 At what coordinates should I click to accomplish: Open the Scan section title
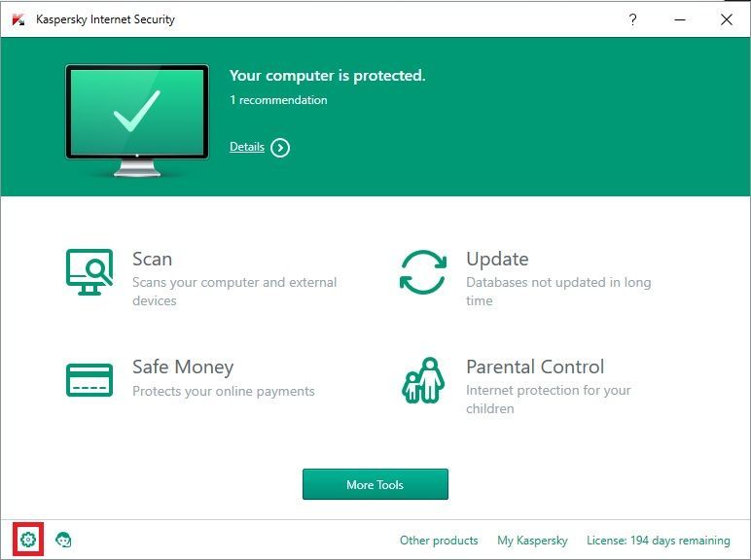153,259
